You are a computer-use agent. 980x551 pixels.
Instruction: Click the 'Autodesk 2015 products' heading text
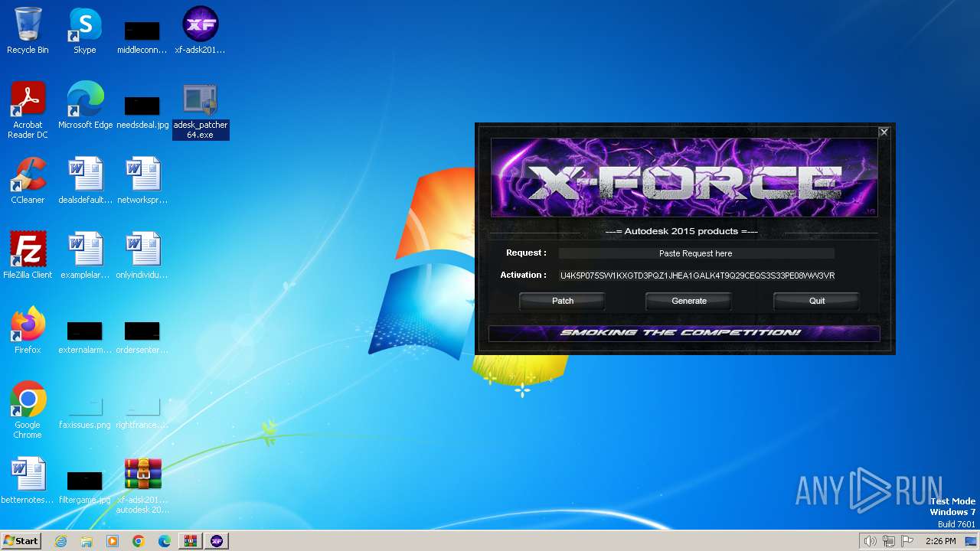point(681,231)
